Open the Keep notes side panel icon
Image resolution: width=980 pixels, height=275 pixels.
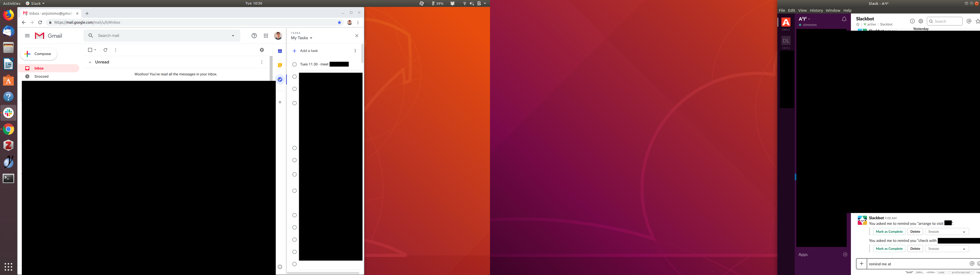coord(280,65)
